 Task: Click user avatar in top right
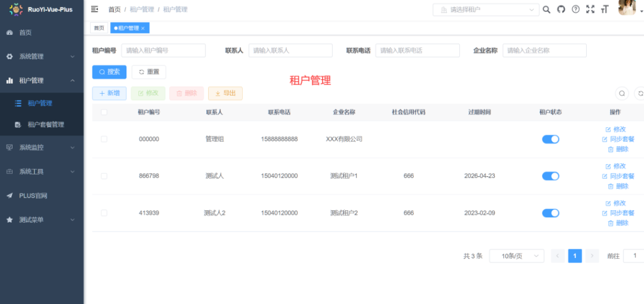click(x=627, y=8)
